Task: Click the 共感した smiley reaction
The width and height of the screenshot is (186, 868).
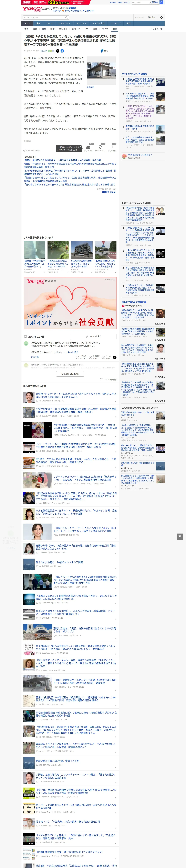Action: click(x=77, y=357)
